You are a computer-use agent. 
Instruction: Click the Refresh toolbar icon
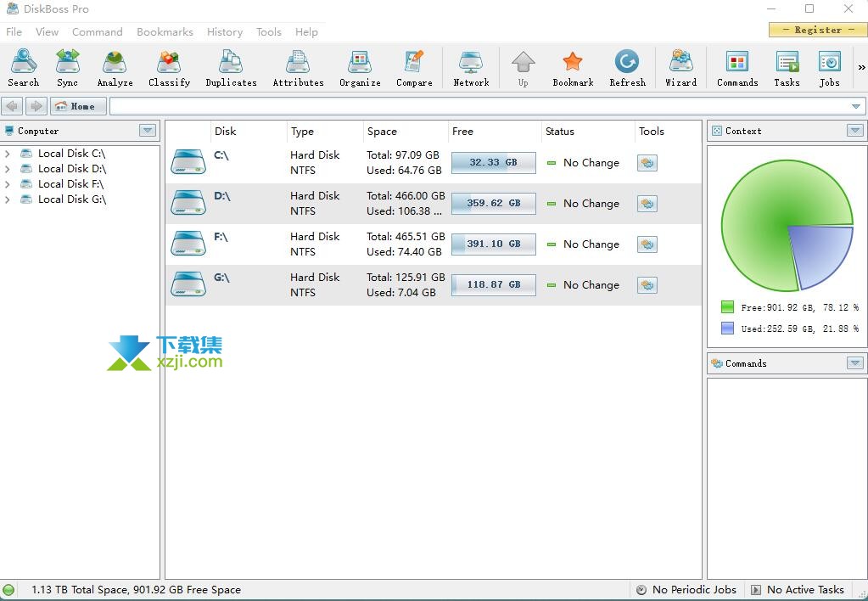pyautogui.click(x=627, y=68)
